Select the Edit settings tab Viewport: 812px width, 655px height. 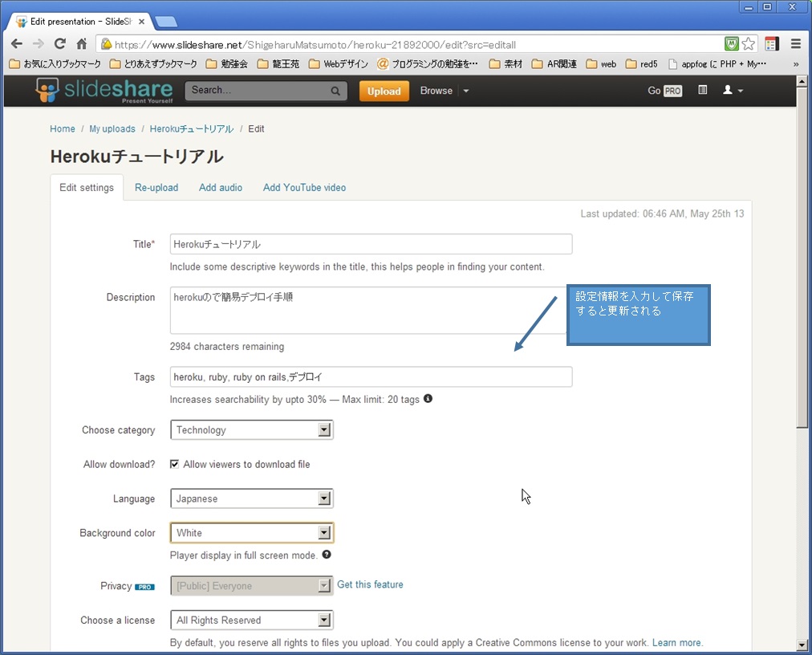(87, 188)
